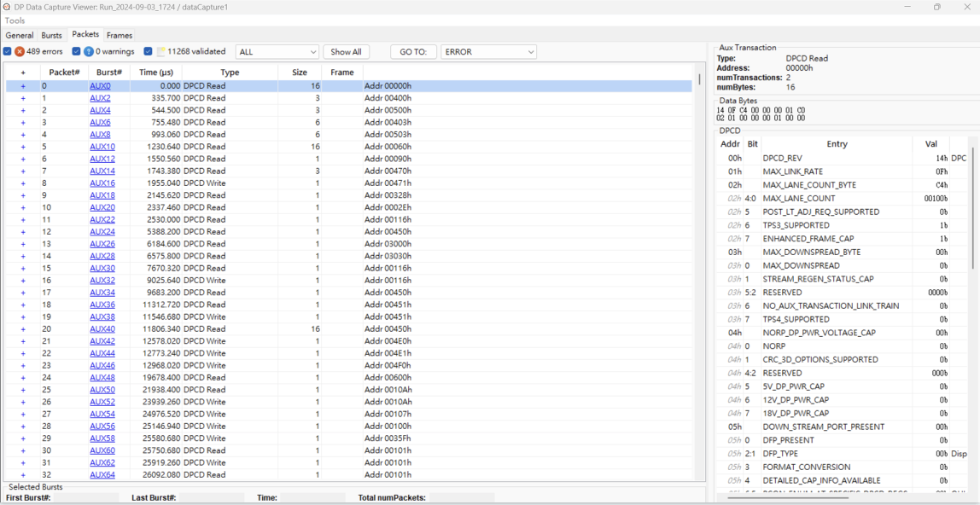Open the AUX2 burst link
980x505 pixels.
coord(99,98)
